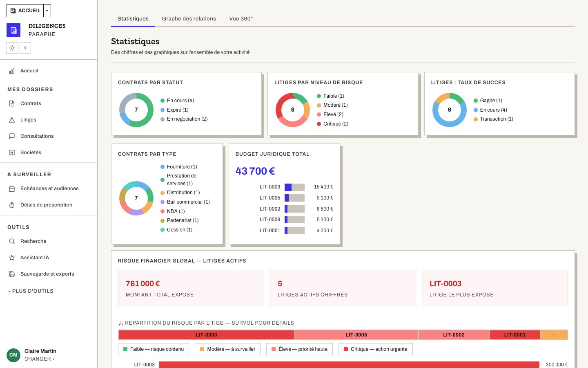Toggle the Bail commercial (1) legend entry
The image size is (588, 368).
(185, 202)
